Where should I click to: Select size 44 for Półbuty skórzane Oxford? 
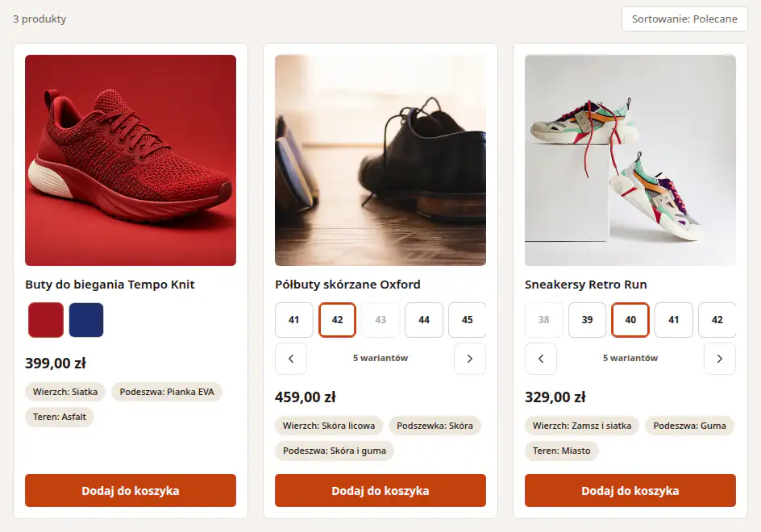[424, 320]
